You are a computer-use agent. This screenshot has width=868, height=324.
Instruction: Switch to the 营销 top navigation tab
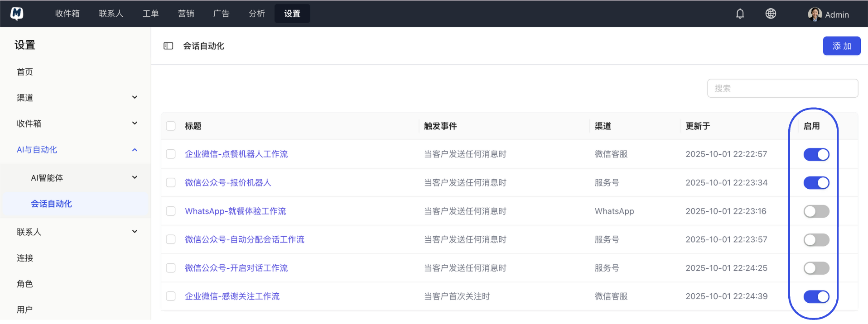pyautogui.click(x=186, y=14)
